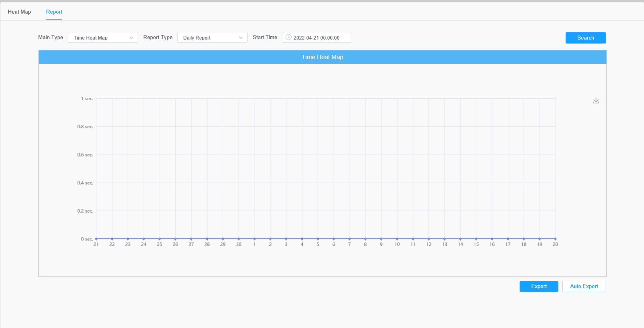Click the '1 sec.' y-axis label
The width and height of the screenshot is (644, 328).
pyautogui.click(x=87, y=99)
